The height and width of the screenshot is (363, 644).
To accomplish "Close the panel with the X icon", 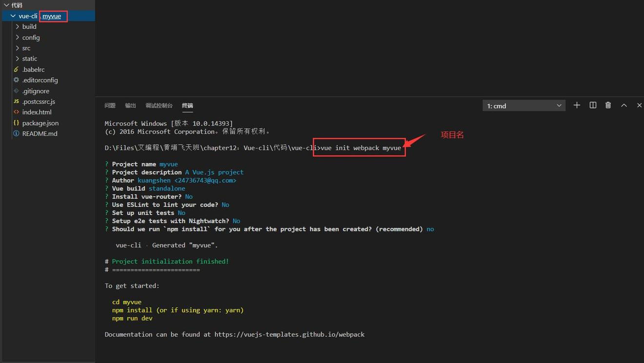I will coord(639,105).
